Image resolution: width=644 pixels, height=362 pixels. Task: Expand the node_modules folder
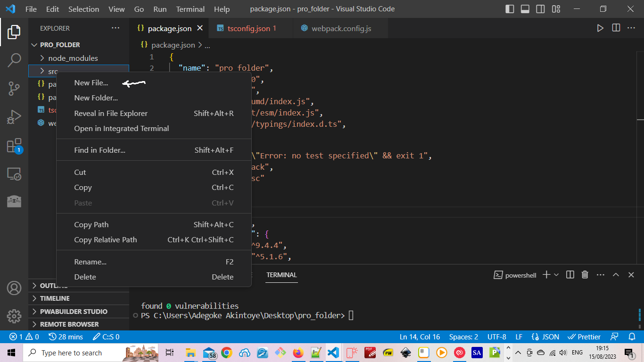73,58
